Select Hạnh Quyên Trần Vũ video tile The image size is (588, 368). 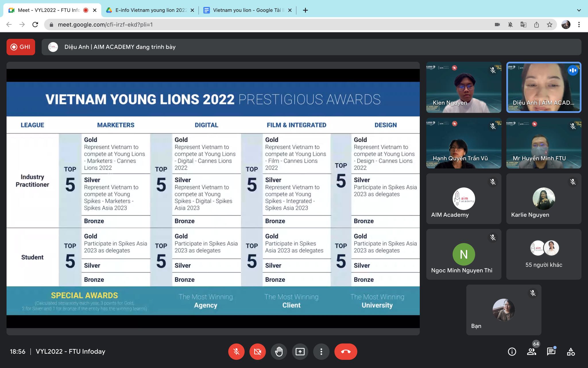point(464,143)
